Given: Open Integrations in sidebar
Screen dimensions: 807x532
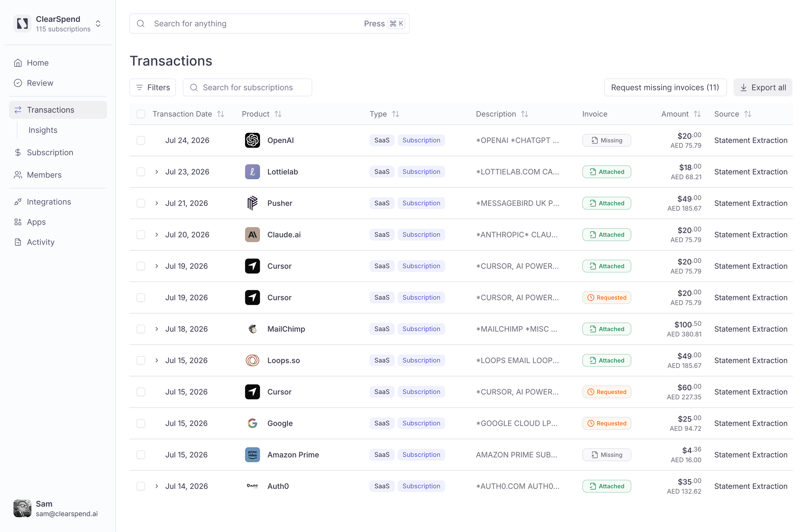Looking at the screenshot, I should [58, 202].
